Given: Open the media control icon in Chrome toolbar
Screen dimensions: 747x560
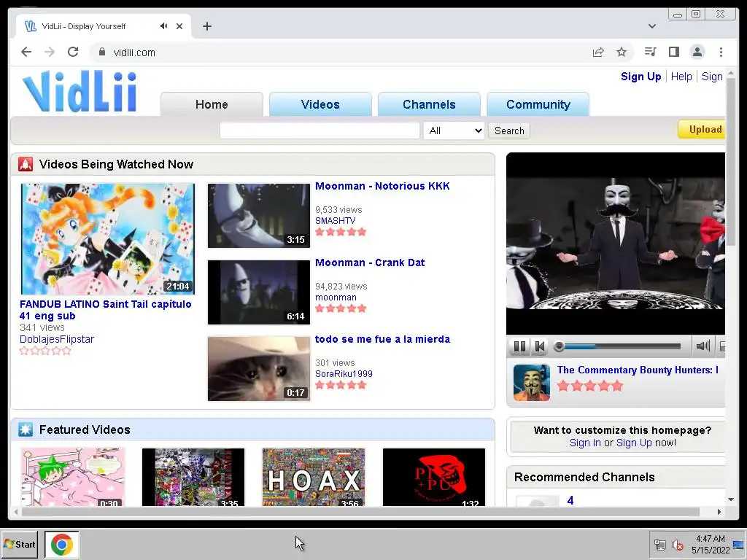Looking at the screenshot, I should point(650,52).
